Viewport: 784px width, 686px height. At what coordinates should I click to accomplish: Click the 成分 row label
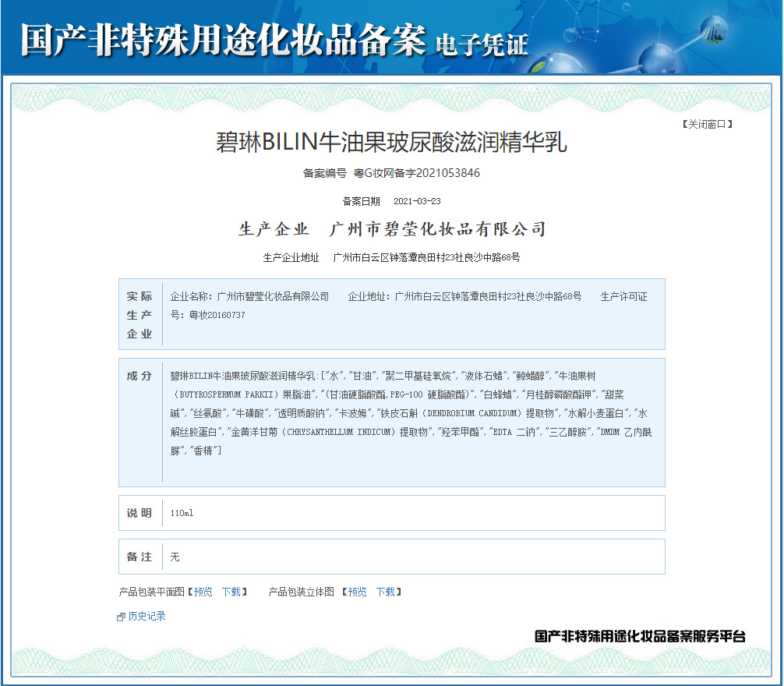(139, 376)
